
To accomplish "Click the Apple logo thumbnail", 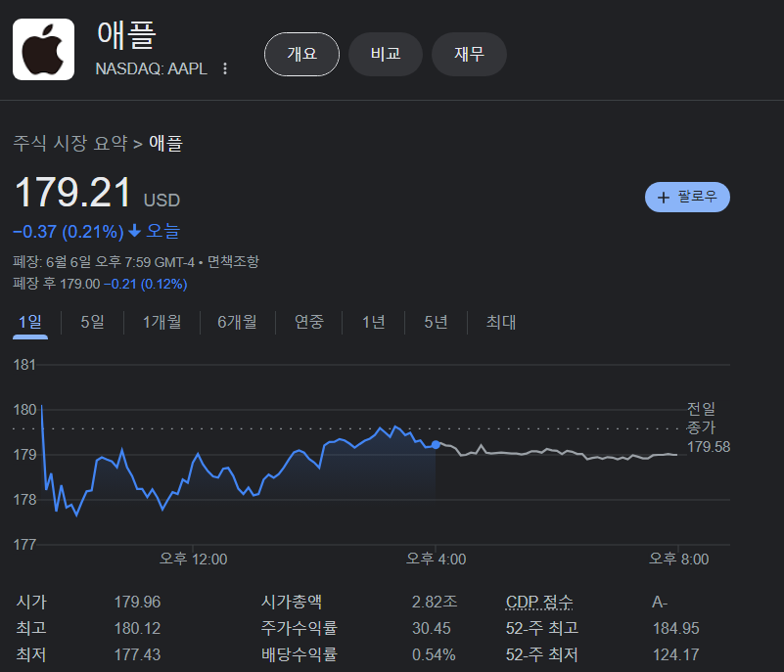I will 43,50.
